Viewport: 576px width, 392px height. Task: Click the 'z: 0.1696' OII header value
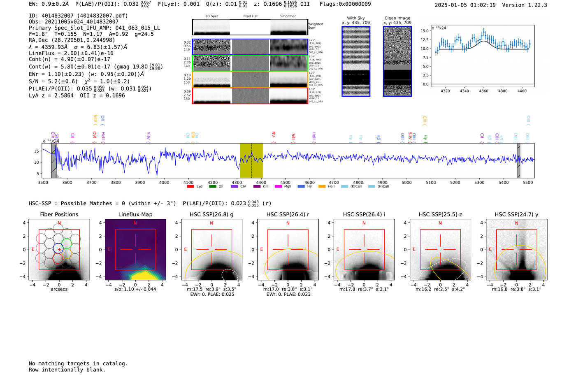282,4
